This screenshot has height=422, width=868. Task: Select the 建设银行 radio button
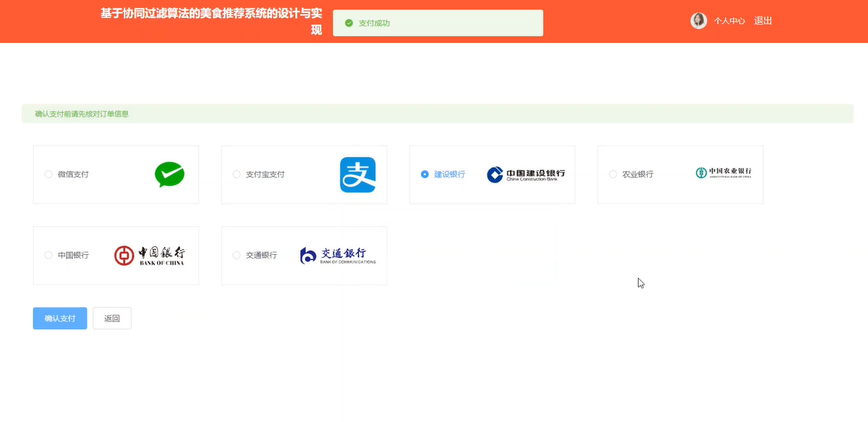coord(425,174)
